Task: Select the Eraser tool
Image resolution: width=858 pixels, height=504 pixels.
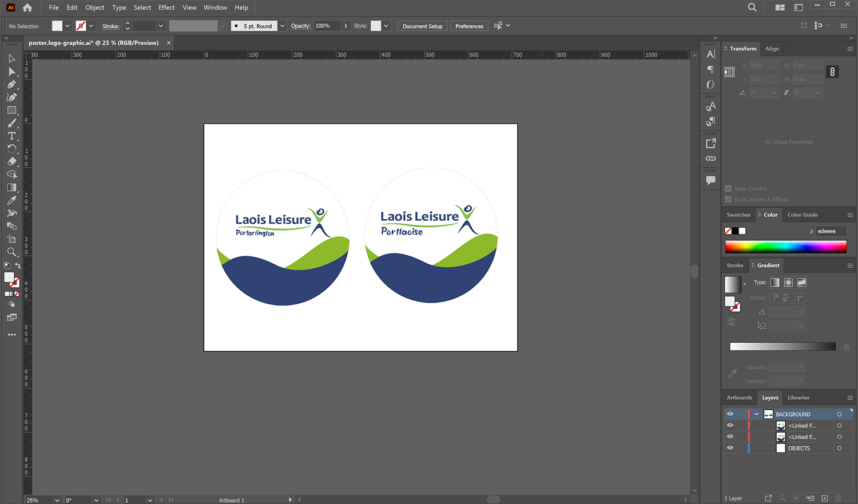Action: click(x=11, y=161)
